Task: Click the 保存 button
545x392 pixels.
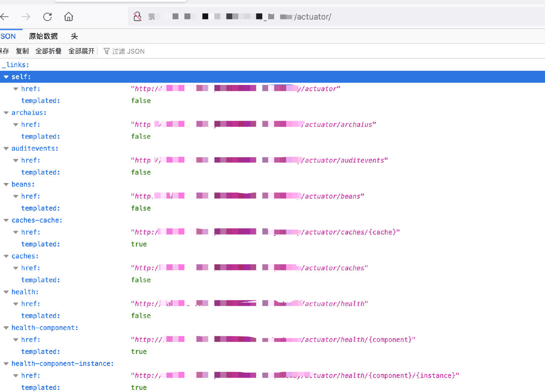Action: [x=4, y=51]
